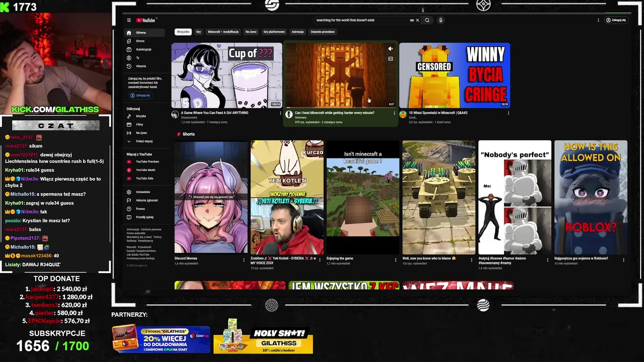
Task: Open options menu for Discord Memes short
Action: (x=244, y=260)
